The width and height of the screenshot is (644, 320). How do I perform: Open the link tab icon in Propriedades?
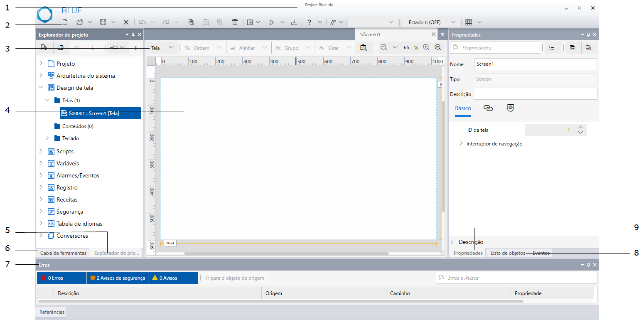click(x=488, y=108)
